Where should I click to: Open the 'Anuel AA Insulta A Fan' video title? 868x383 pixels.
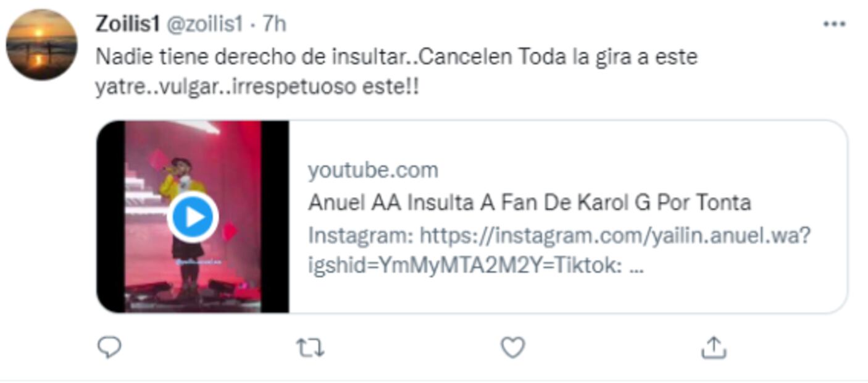pyautogui.click(x=530, y=203)
